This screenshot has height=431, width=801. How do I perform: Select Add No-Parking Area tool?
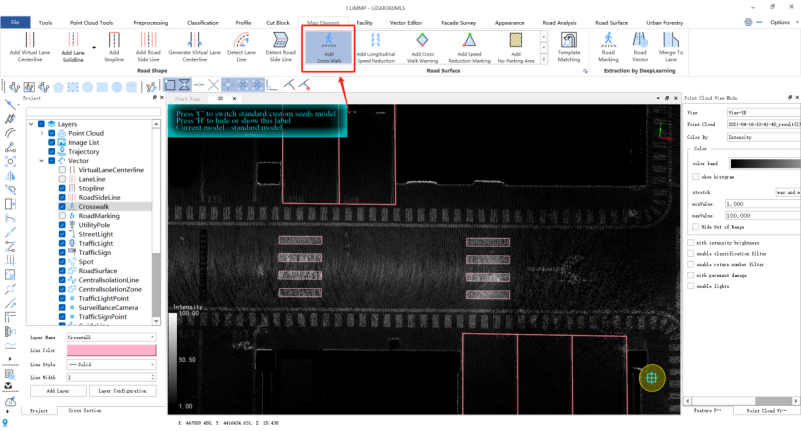516,47
